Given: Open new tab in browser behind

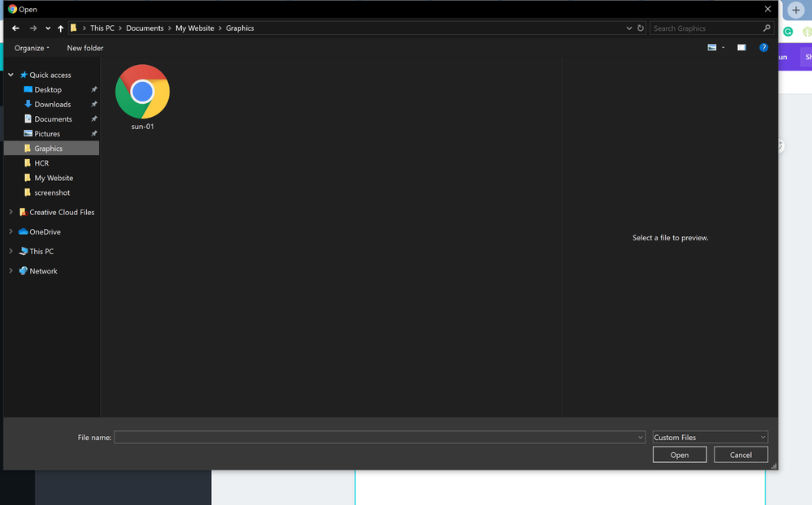Looking at the screenshot, I should coord(796,10).
